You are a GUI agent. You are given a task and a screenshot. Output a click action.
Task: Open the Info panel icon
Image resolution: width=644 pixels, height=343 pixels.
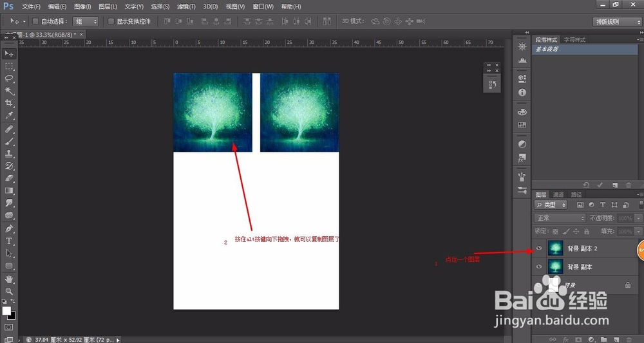point(522,92)
